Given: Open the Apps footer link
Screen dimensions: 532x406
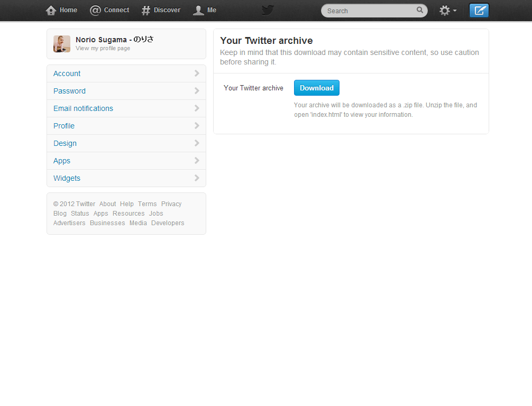Looking at the screenshot, I should click(101, 214).
